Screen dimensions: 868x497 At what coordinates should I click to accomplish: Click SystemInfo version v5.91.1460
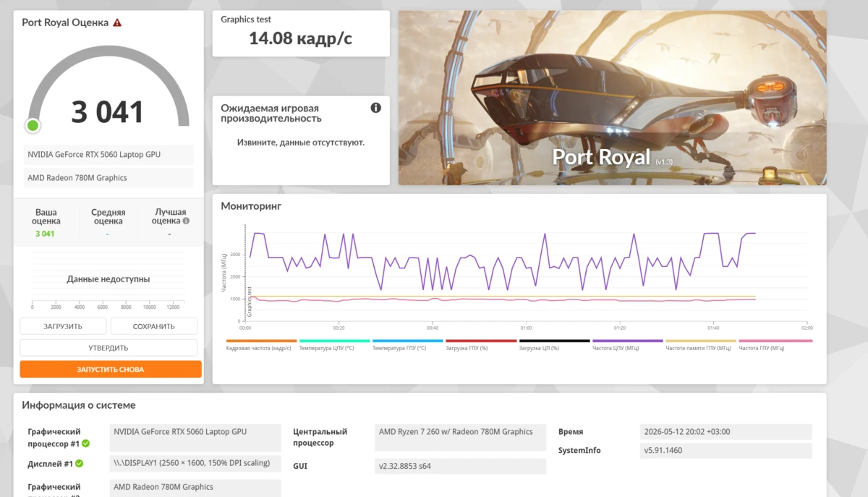[x=726, y=451]
